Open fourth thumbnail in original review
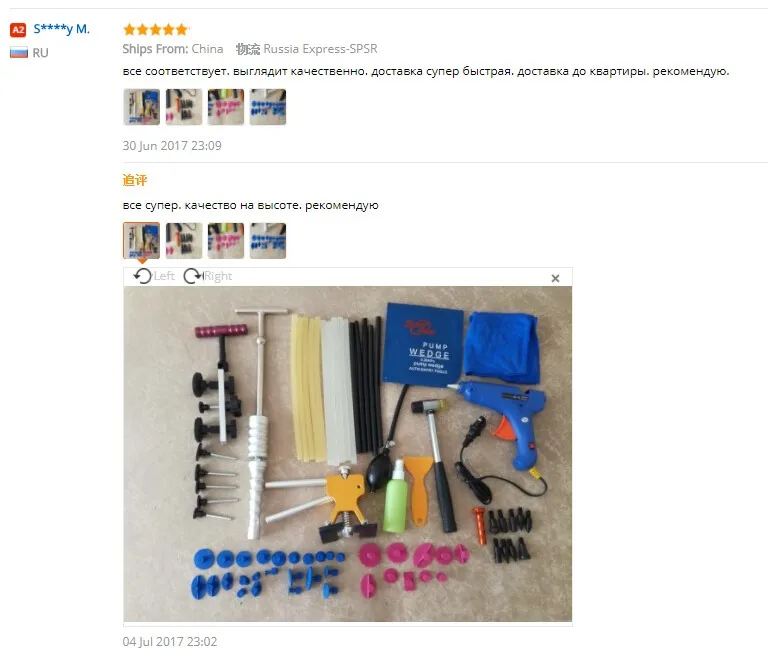 pyautogui.click(x=268, y=107)
